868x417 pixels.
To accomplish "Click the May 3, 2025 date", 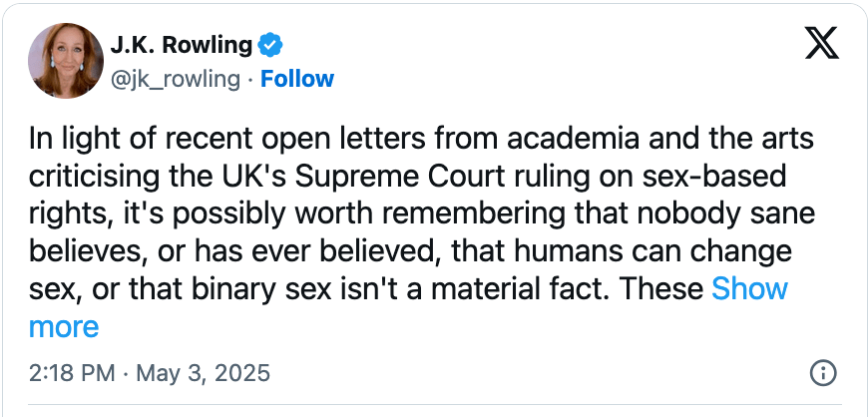I will point(204,374).
